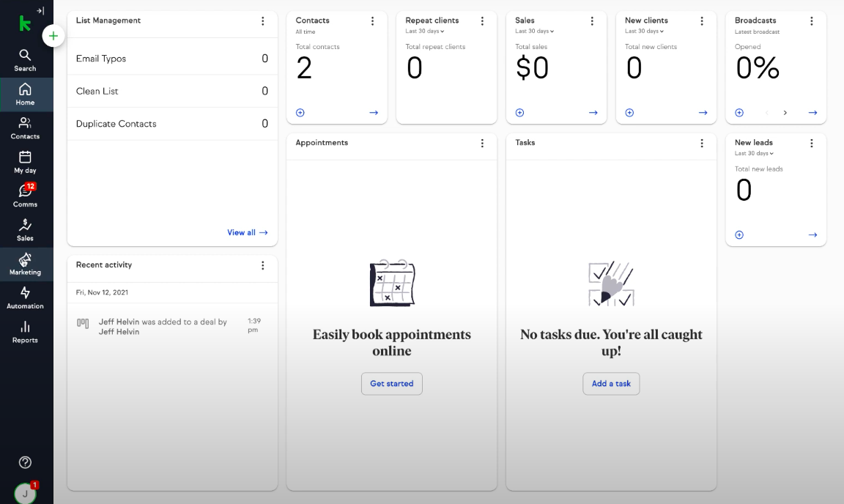Click arrow icon on Contacts card
844x504 pixels.
coord(374,113)
